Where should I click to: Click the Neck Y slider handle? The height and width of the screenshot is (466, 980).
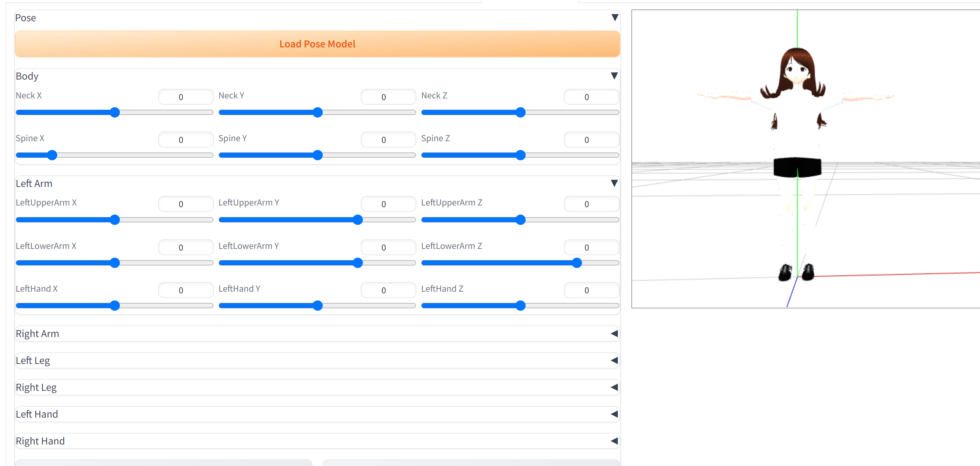[318, 112]
